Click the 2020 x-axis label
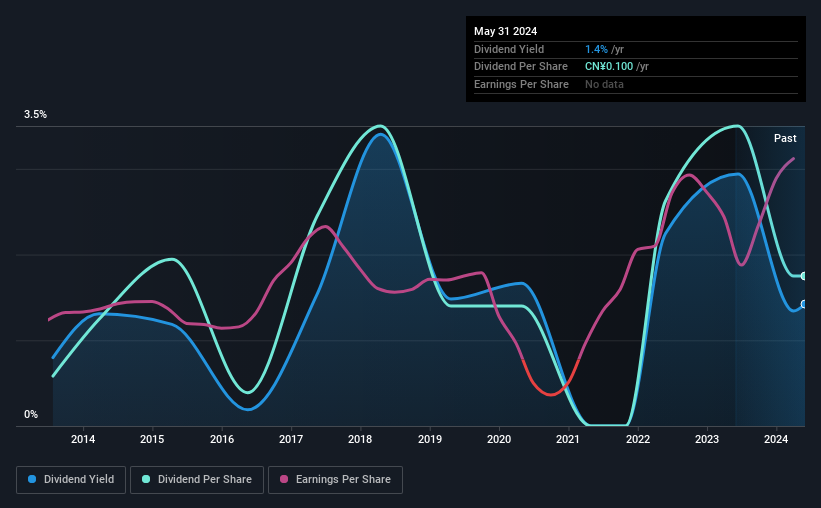The height and width of the screenshot is (508, 821). (x=499, y=439)
